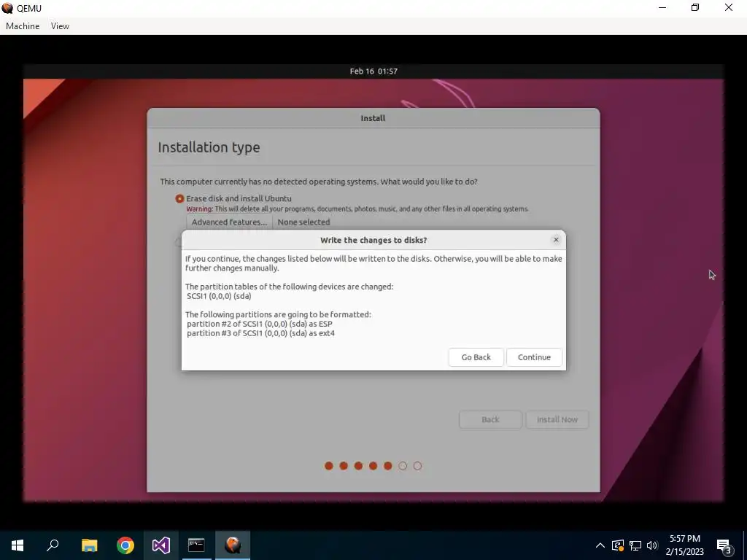747x560 pixels.
Task: Show hidden system tray icons
Action: [x=600, y=545]
